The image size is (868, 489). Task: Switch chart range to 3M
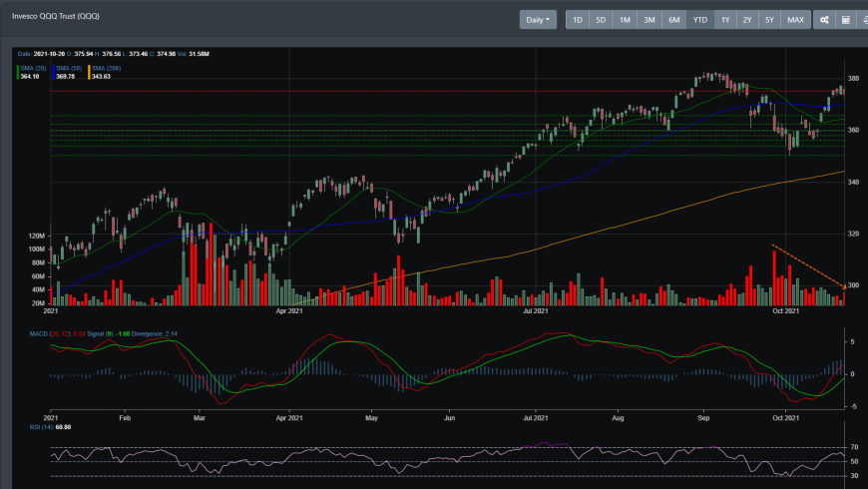coord(650,20)
